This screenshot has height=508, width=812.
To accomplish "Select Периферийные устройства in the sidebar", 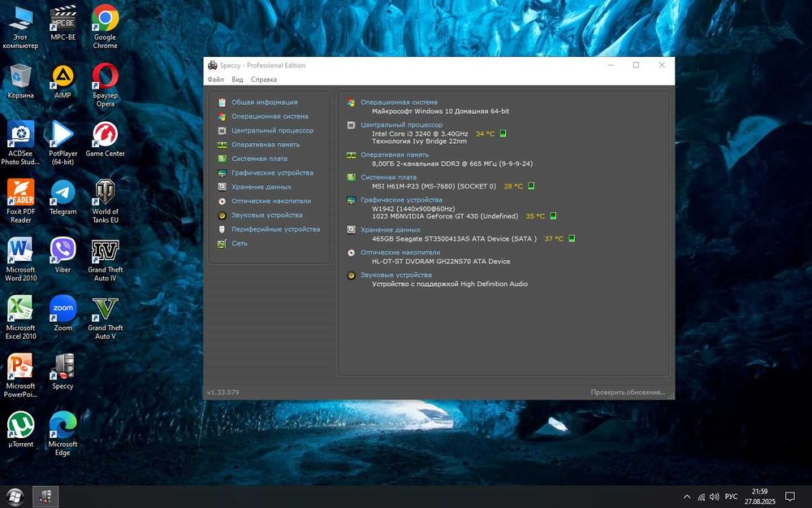I will [x=275, y=228].
